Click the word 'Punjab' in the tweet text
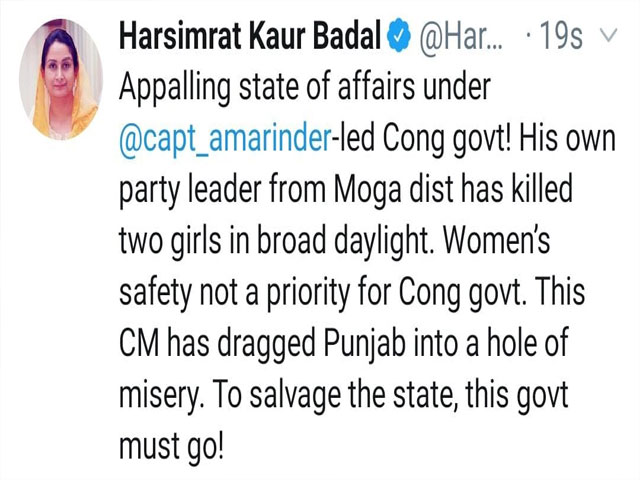 pos(365,344)
